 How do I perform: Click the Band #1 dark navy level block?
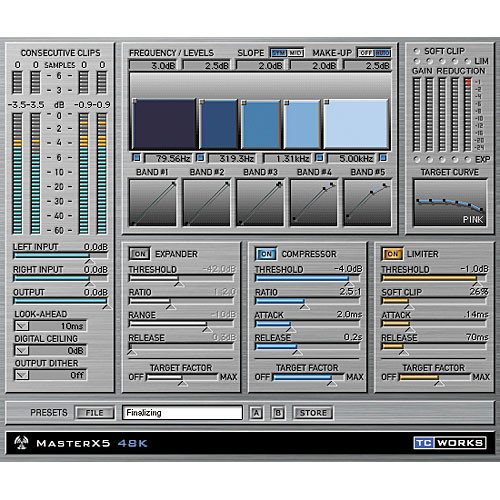click(x=164, y=124)
